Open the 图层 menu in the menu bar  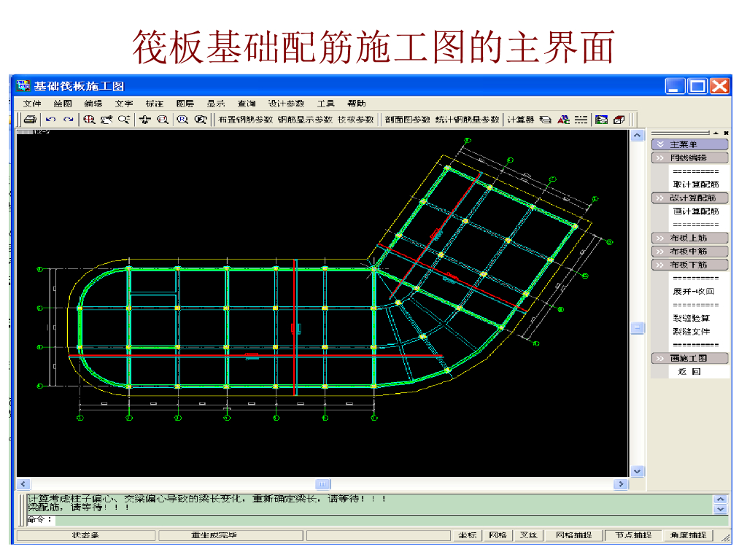[185, 104]
